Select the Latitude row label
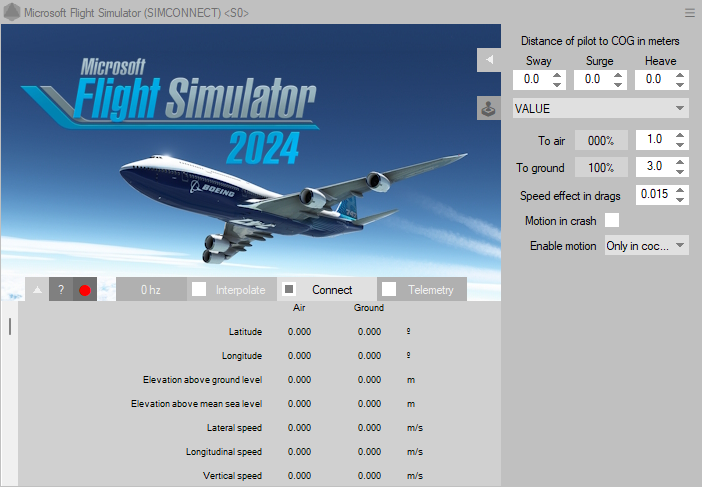Viewport: 702px width, 487px height. point(245,332)
